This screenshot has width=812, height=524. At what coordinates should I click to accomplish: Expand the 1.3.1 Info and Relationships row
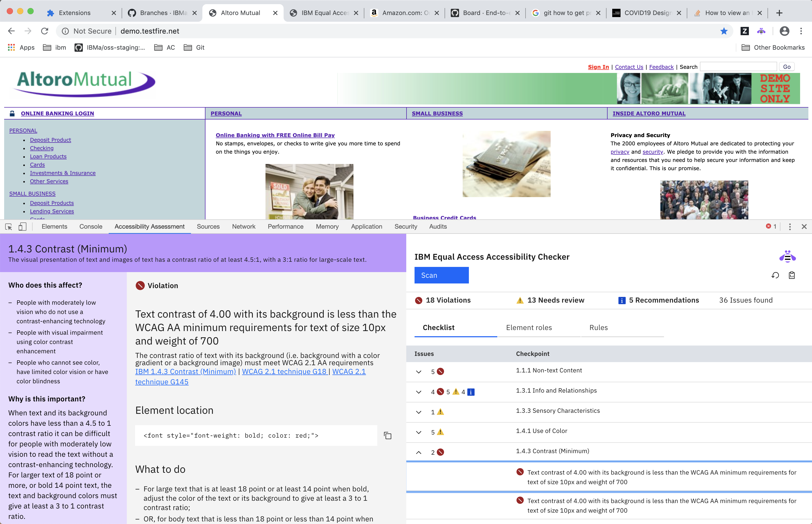point(419,392)
